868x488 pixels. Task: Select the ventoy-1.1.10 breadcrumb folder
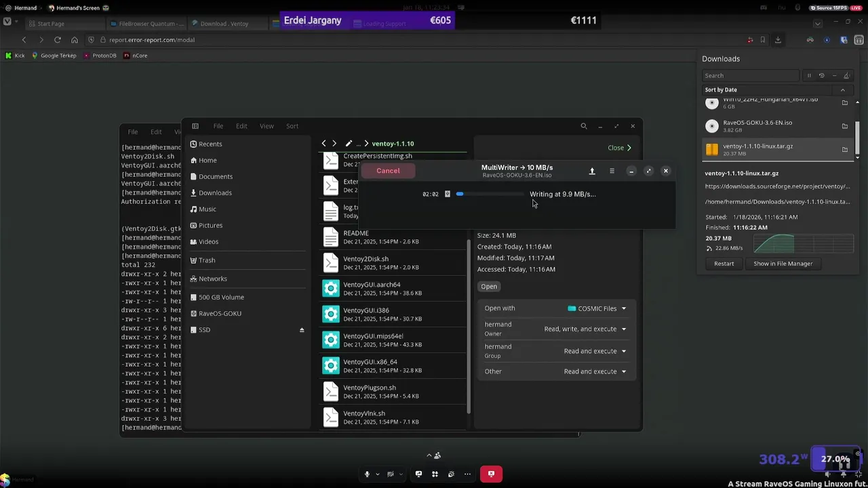(x=393, y=144)
